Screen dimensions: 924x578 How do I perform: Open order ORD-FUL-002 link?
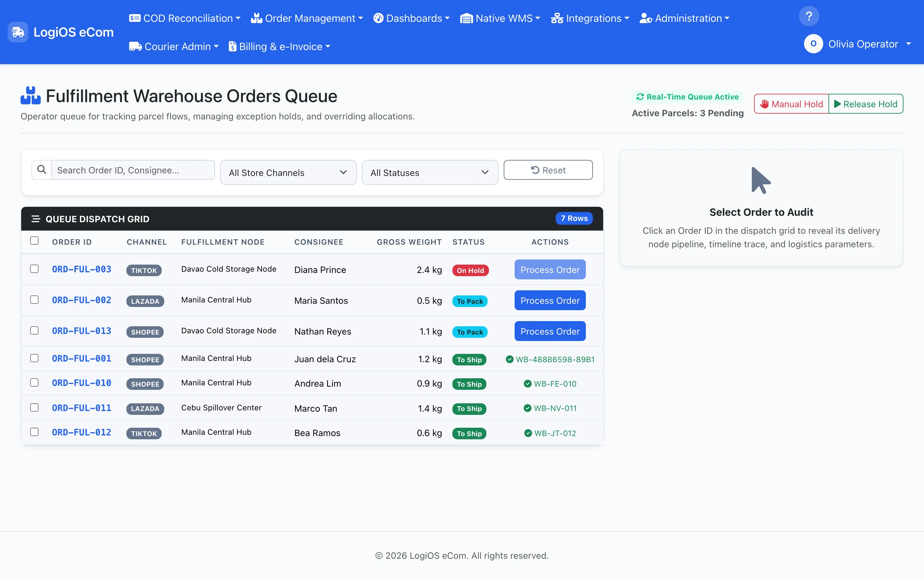82,300
